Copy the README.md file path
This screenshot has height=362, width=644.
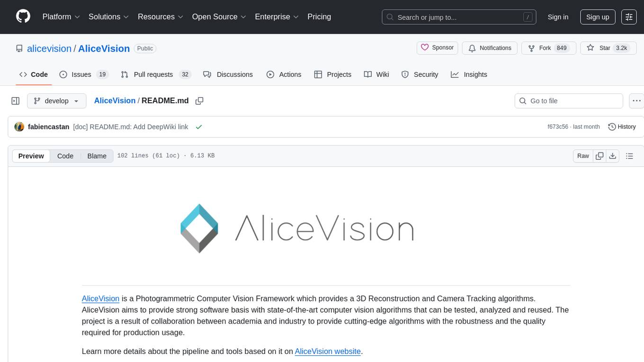click(199, 101)
